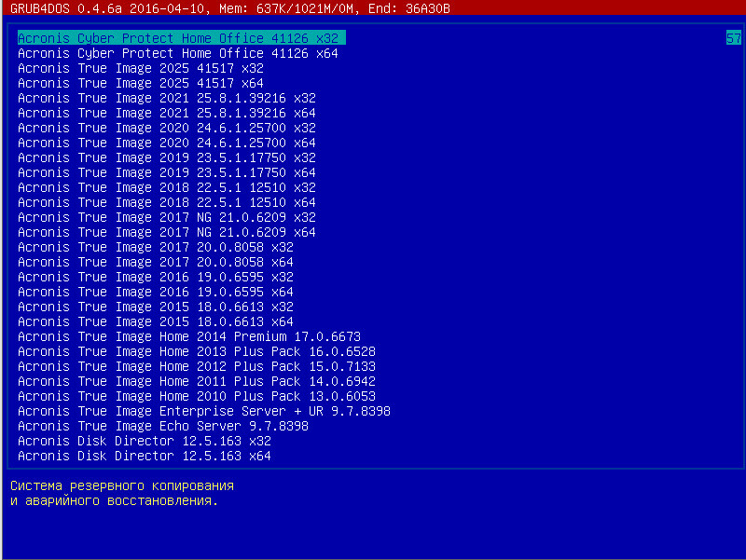Pick True Image 2015 18.0.6613 x64

click(156, 321)
